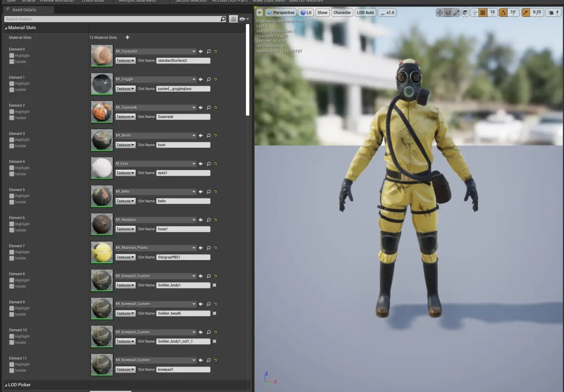The width and height of the screenshot is (564, 392).
Task: Toggle rotation snapping triangle icon
Action: tap(503, 13)
